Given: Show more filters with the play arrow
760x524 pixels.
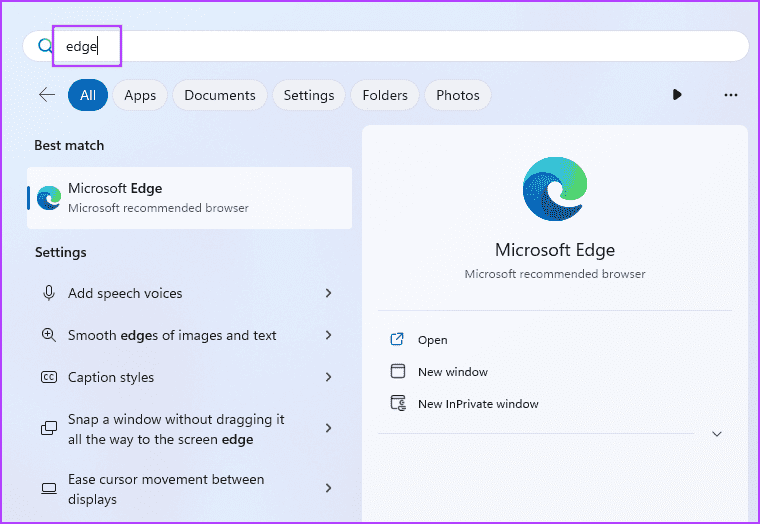Looking at the screenshot, I should coord(677,95).
